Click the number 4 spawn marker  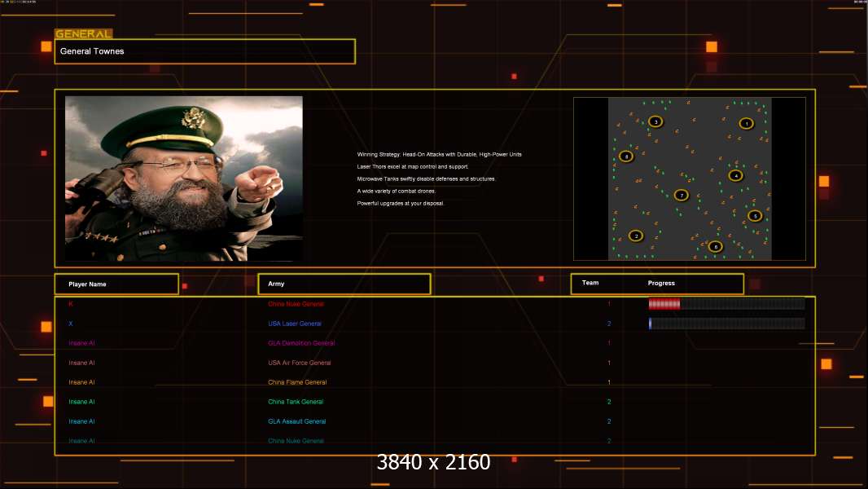point(736,175)
